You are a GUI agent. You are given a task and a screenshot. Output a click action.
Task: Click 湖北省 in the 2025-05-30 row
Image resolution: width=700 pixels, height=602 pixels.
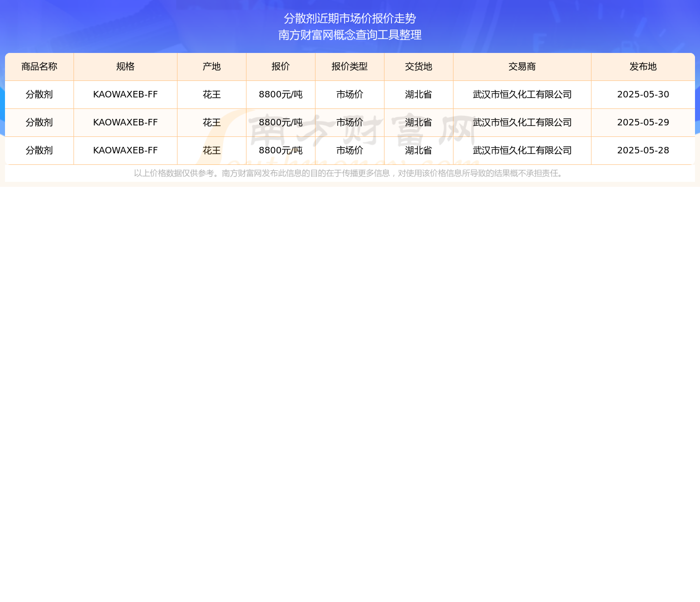pos(419,94)
